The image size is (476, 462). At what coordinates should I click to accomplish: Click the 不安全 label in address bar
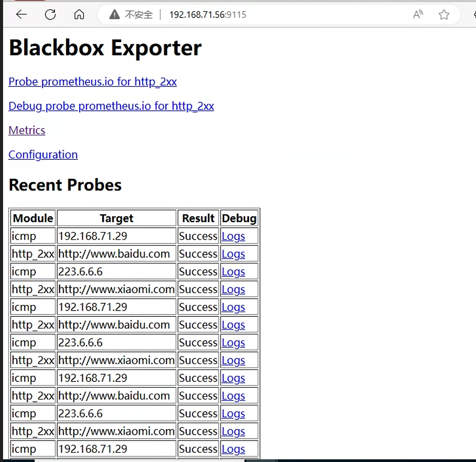coord(138,14)
